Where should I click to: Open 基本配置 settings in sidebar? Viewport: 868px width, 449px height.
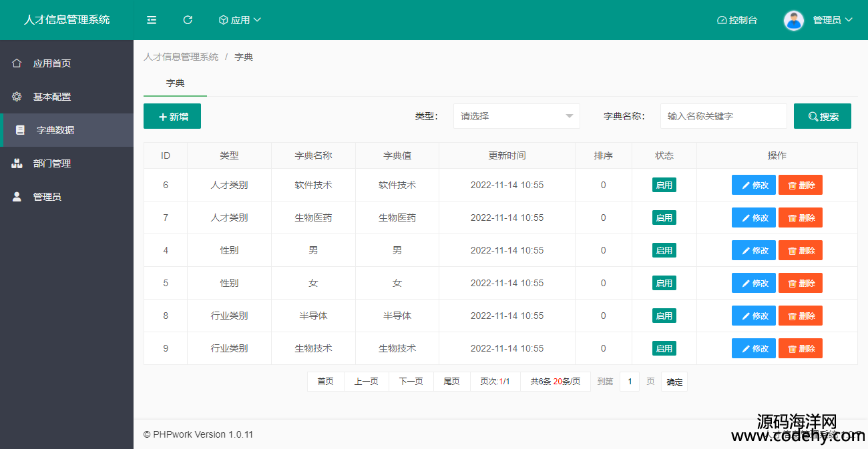52,97
